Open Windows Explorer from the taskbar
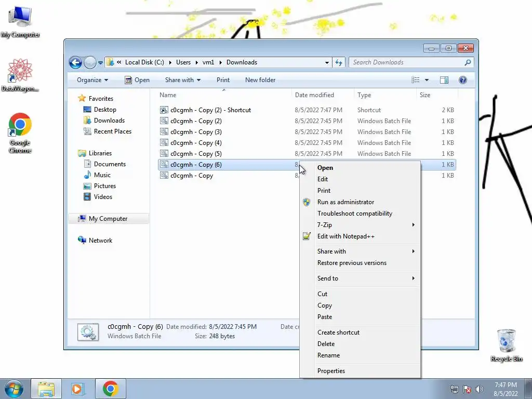The image size is (532, 399). [x=46, y=389]
